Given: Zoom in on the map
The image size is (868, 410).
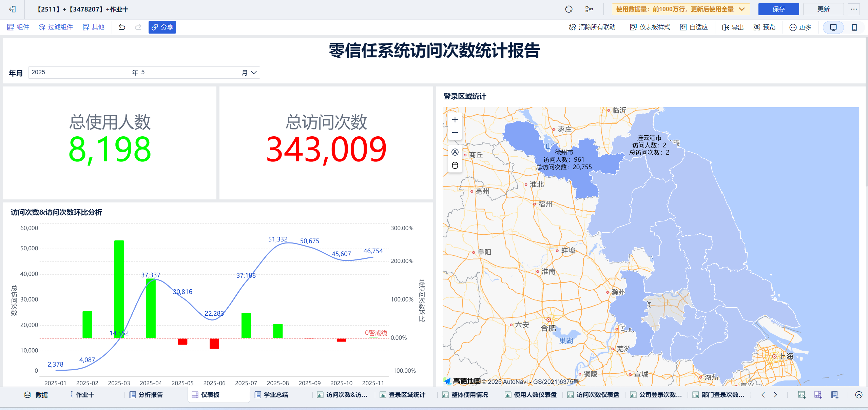Looking at the screenshot, I should pos(455,120).
